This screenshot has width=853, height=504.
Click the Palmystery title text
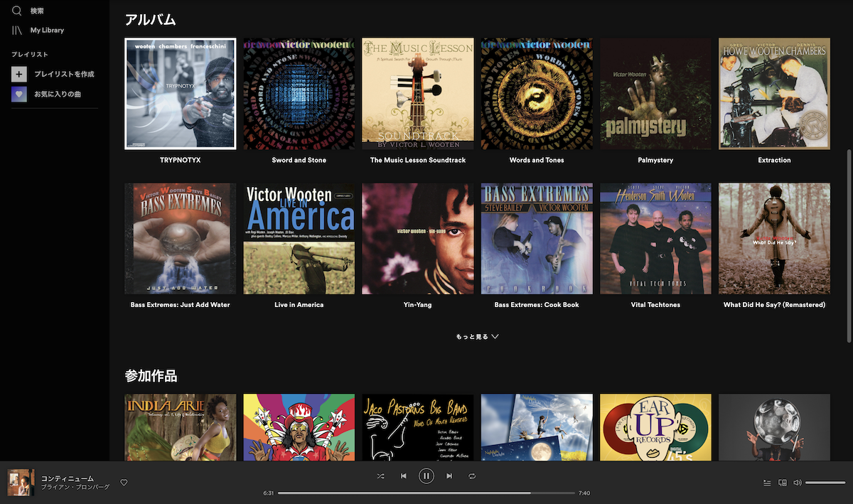coord(655,160)
